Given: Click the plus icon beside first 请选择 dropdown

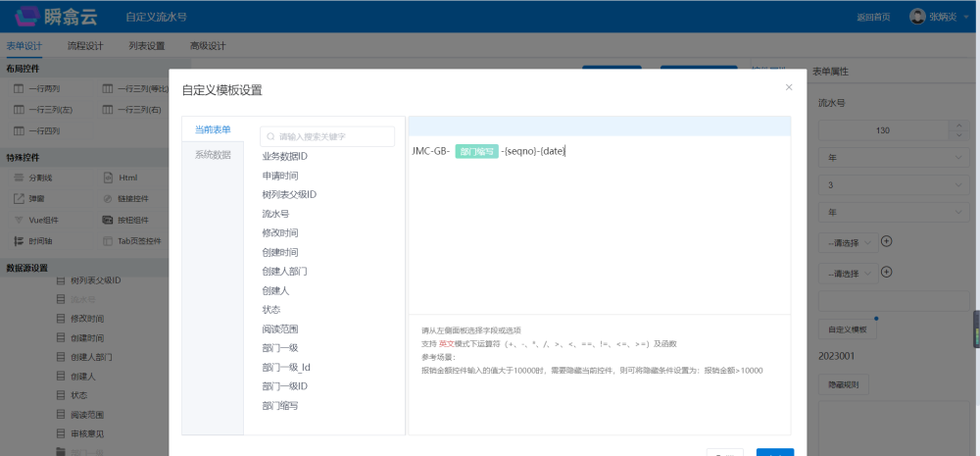Looking at the screenshot, I should pos(887,241).
